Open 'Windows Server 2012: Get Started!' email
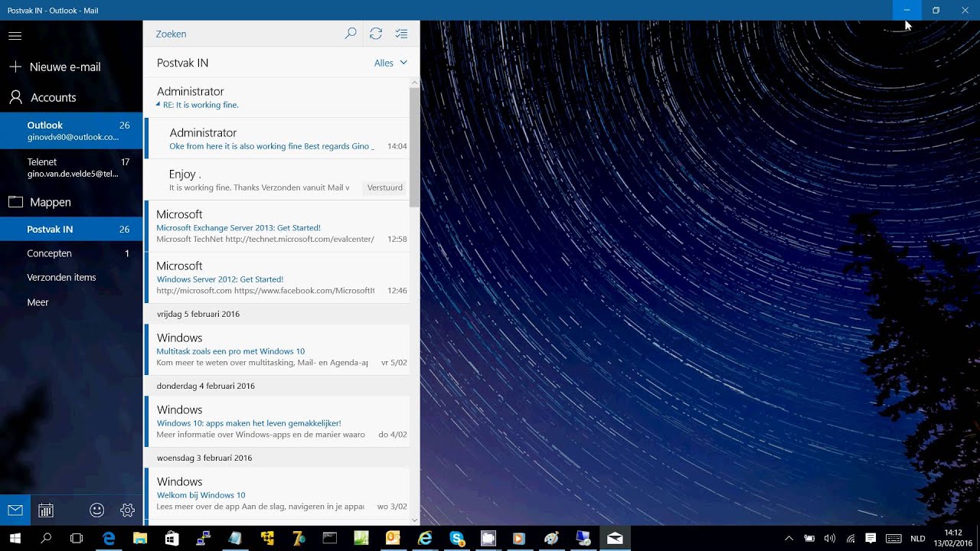This screenshot has height=551, width=980. [x=276, y=277]
